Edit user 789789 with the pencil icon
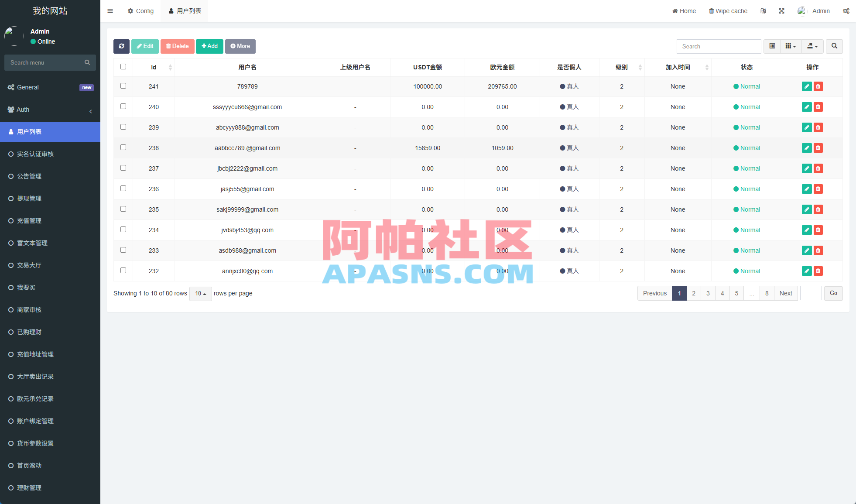 pyautogui.click(x=806, y=86)
